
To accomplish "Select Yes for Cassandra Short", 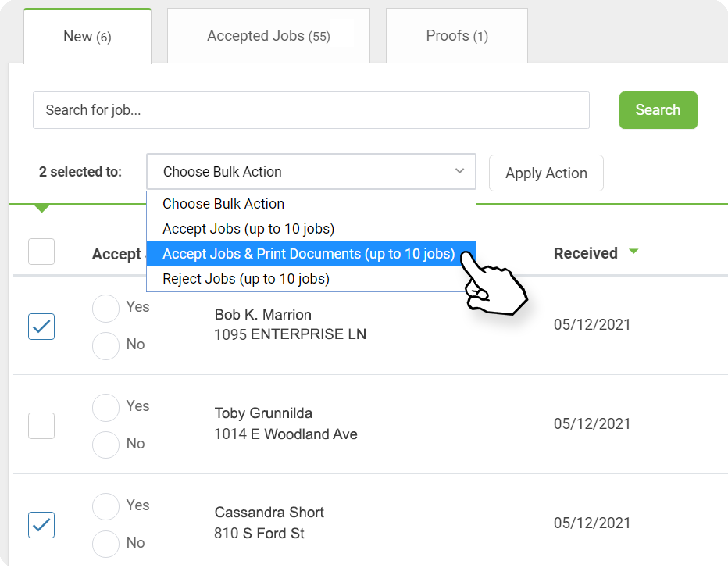I will pos(105,506).
